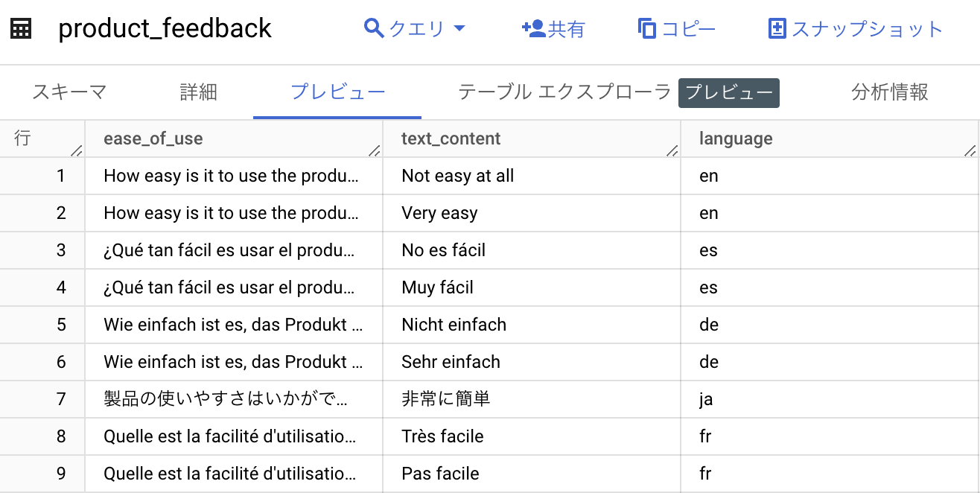Open the クエリ dropdown arrow
980x493 pixels.
tap(459, 29)
